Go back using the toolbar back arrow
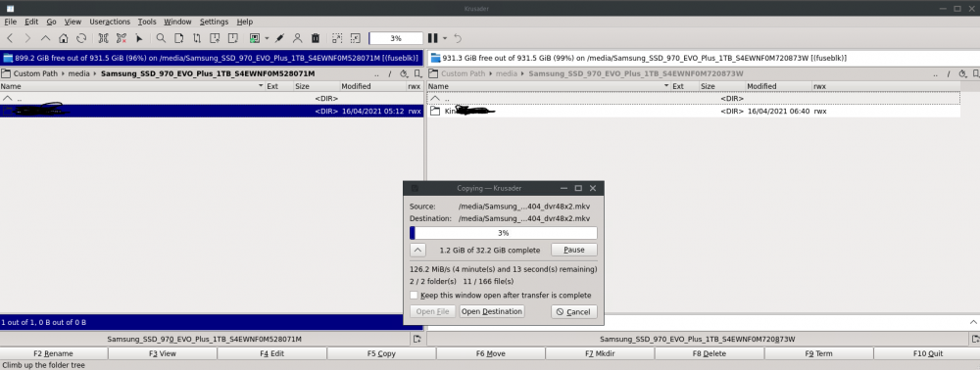980x370 pixels. (10, 38)
